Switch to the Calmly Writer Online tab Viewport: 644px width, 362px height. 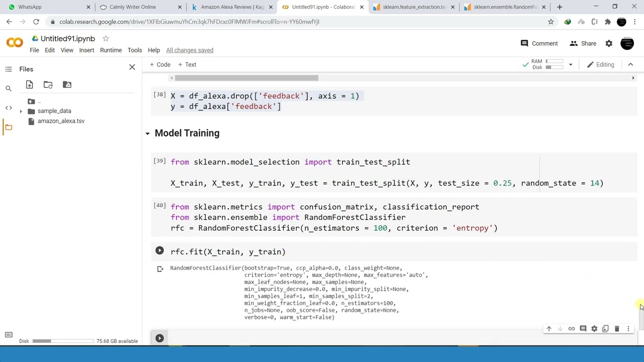pos(140,7)
